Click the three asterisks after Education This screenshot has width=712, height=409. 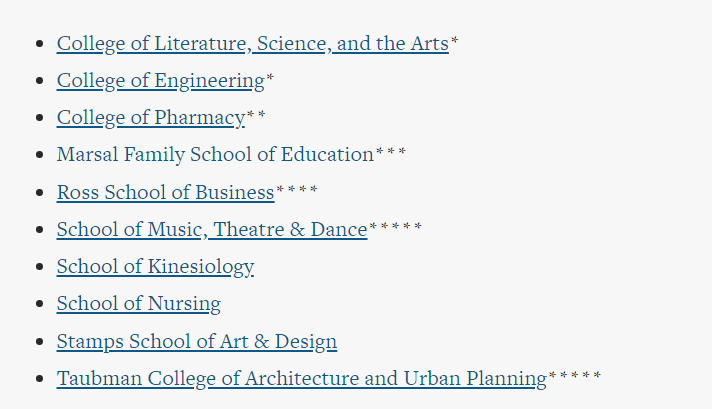click(391, 152)
